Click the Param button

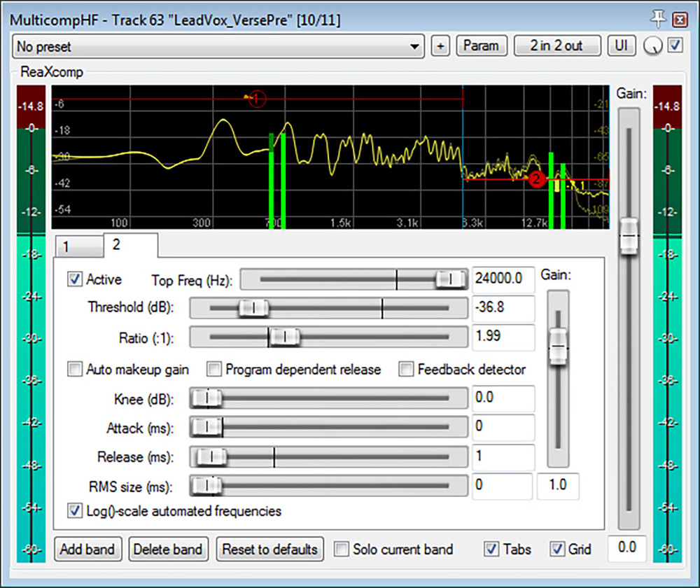[x=482, y=46]
